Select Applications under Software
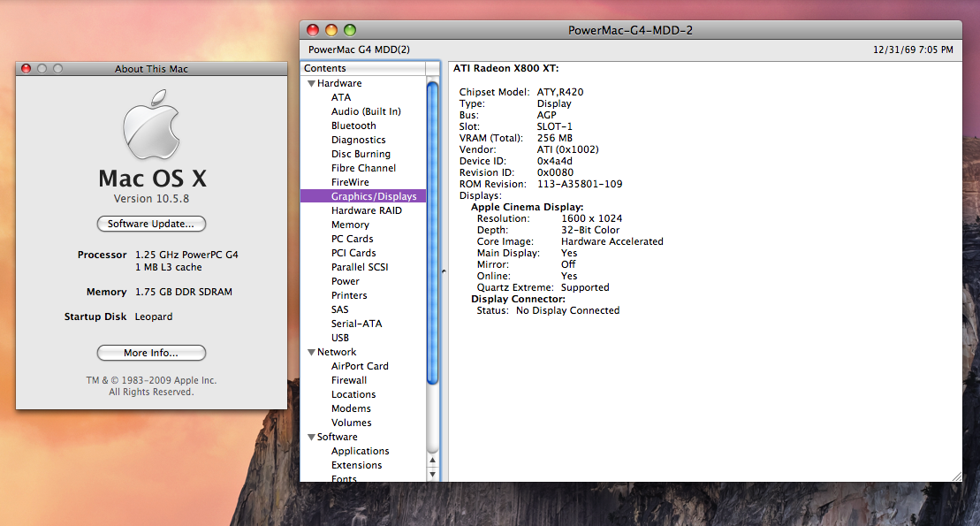This screenshot has width=980, height=526. pyautogui.click(x=360, y=450)
